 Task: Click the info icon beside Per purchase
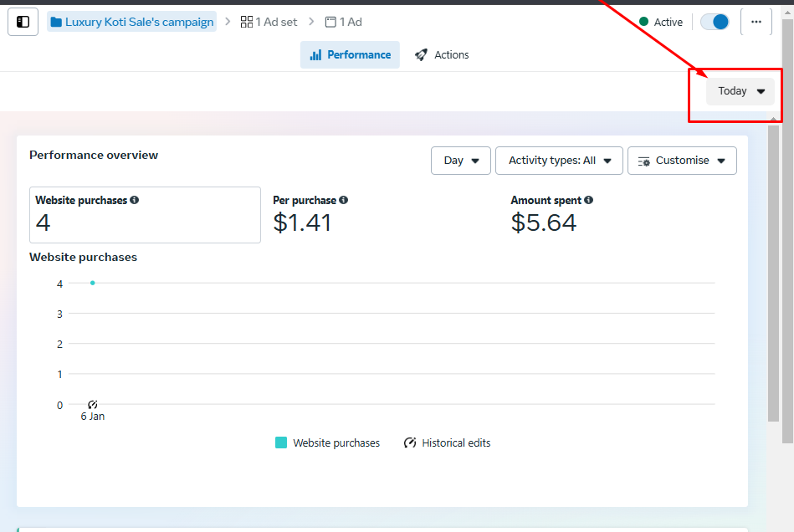tap(344, 201)
